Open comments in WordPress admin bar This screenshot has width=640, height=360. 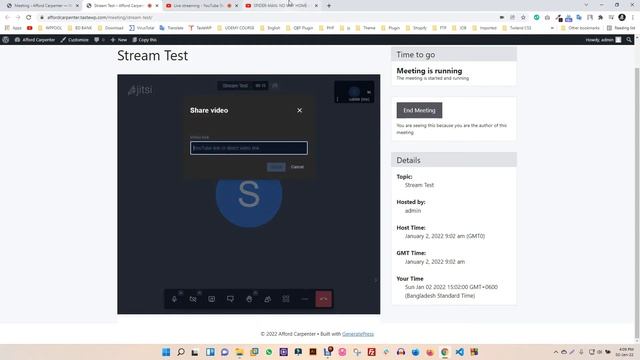click(x=99, y=40)
